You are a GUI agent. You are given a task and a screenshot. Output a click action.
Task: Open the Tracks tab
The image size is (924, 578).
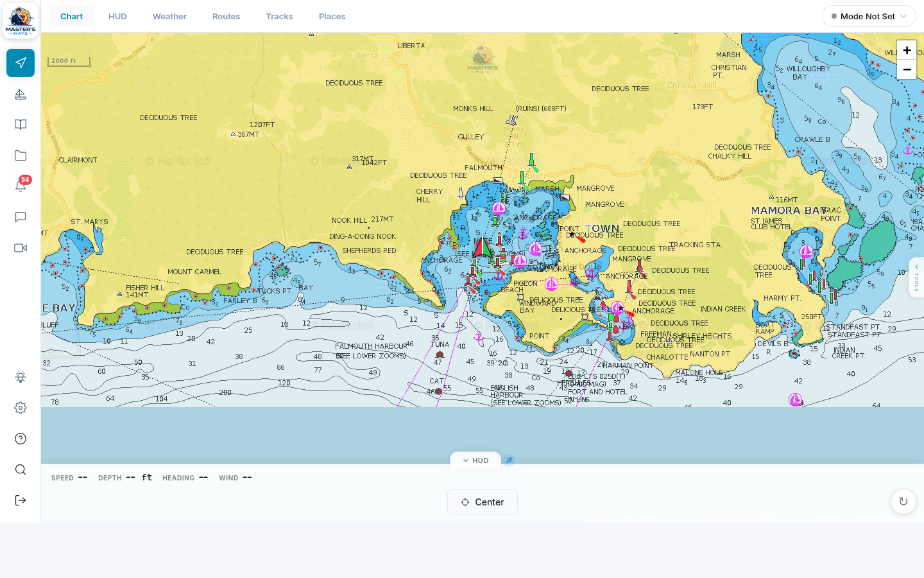coord(279,16)
